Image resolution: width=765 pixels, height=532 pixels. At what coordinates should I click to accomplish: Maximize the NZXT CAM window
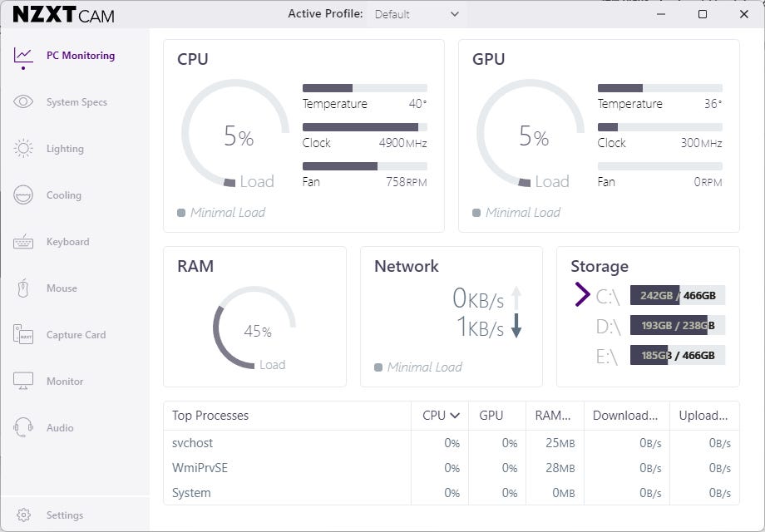[703, 14]
